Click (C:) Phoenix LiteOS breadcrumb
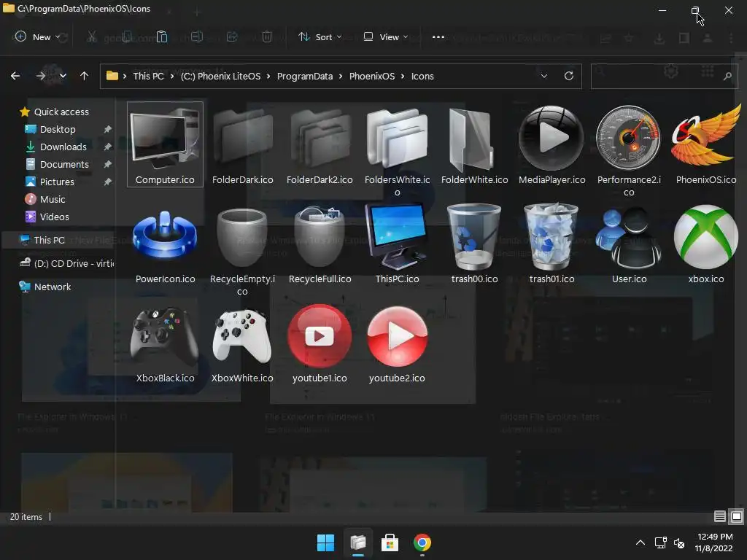The width and height of the screenshot is (747, 560). [220, 76]
